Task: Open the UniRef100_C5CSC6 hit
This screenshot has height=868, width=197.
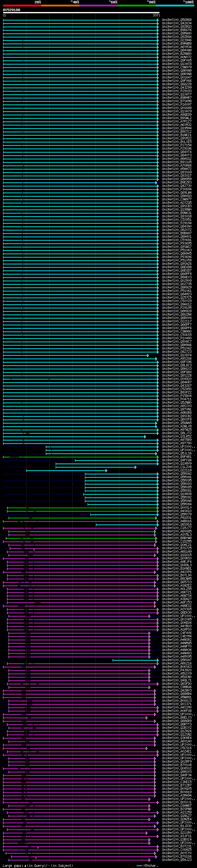Action: (176, 748)
